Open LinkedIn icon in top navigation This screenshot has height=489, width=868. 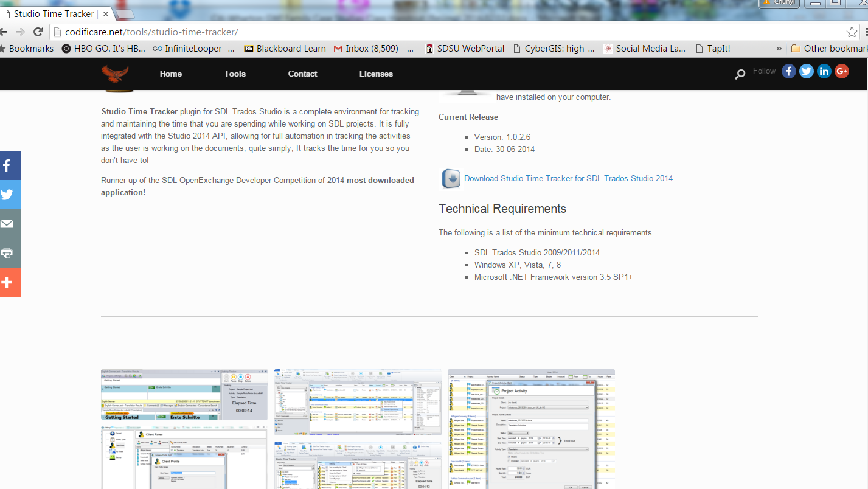tap(824, 71)
